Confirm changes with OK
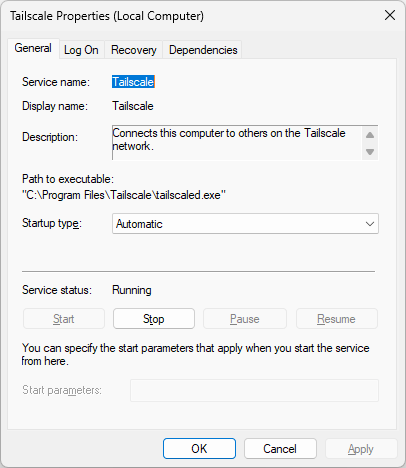The height and width of the screenshot is (468, 406). pyautogui.click(x=199, y=449)
